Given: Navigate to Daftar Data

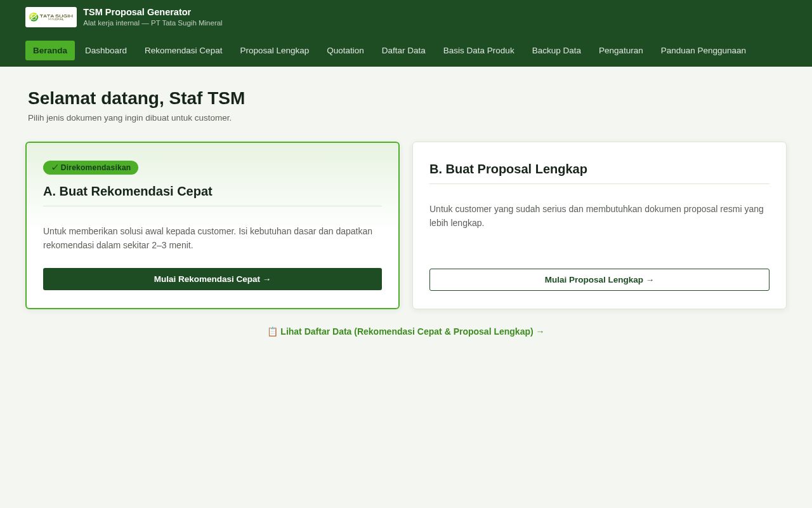Looking at the screenshot, I should 403,51.
